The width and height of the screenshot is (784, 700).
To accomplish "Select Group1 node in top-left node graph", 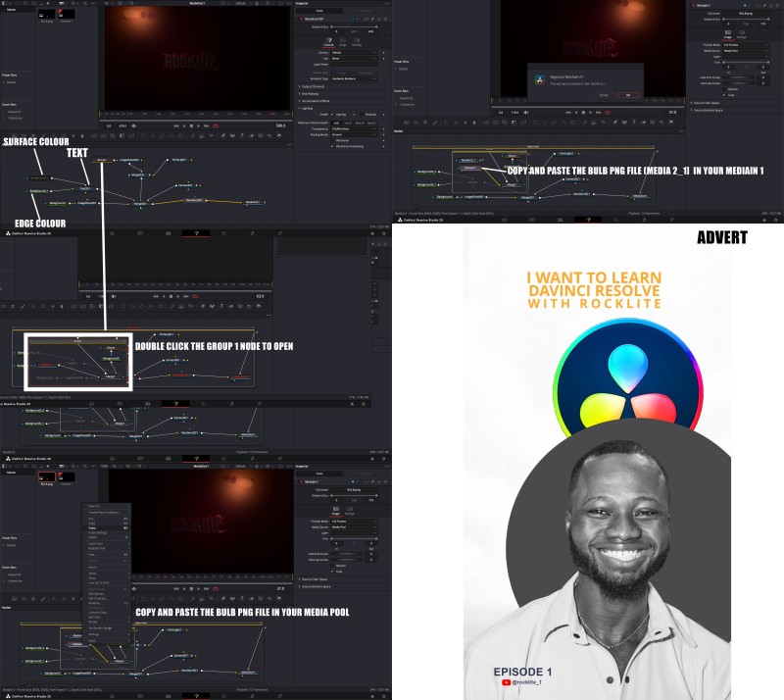I will click(102, 160).
